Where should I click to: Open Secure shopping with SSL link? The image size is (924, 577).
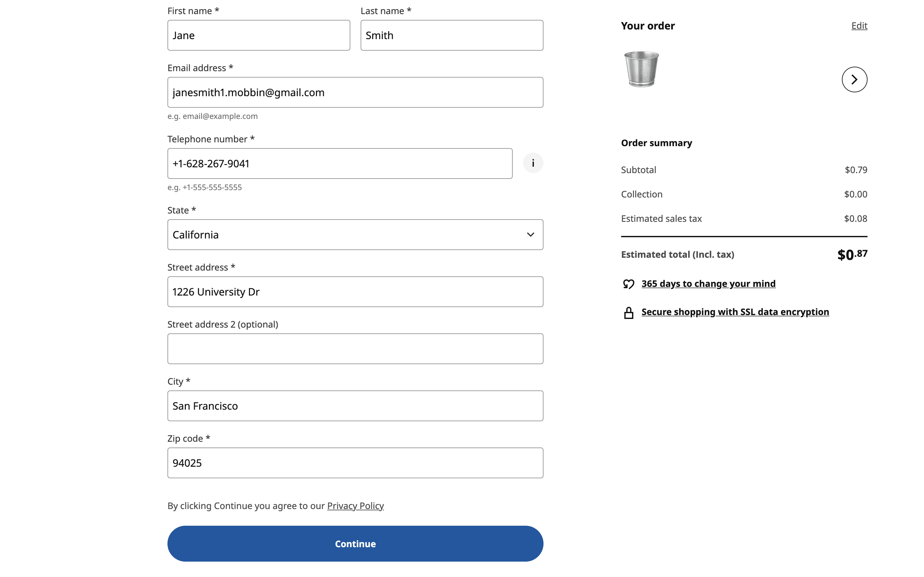(x=735, y=312)
